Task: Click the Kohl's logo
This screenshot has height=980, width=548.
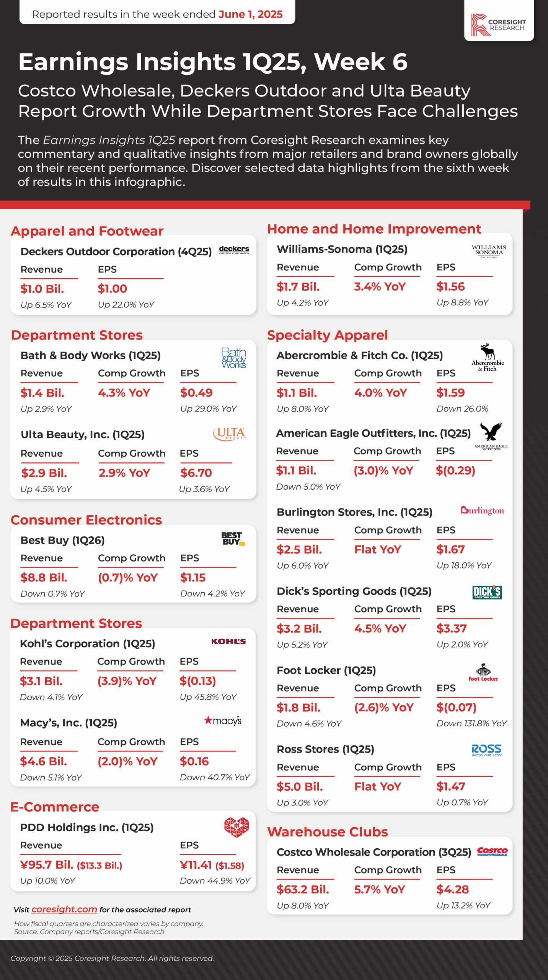Action: click(x=228, y=642)
